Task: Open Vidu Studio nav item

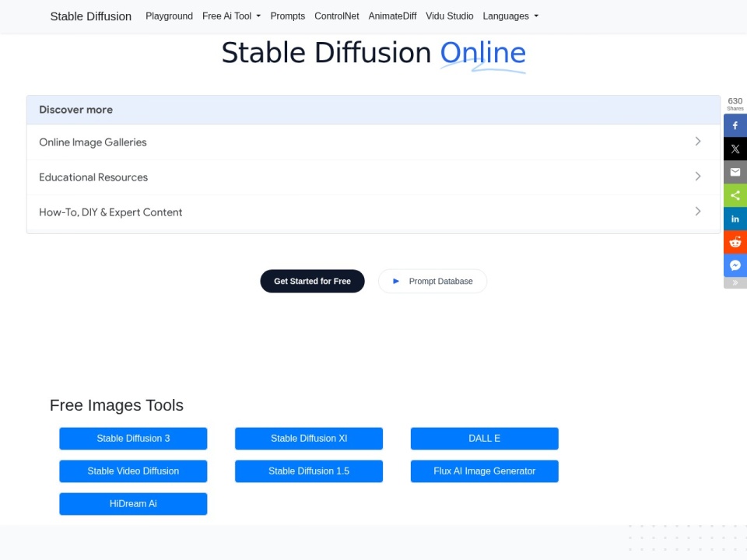Action: coord(449,16)
